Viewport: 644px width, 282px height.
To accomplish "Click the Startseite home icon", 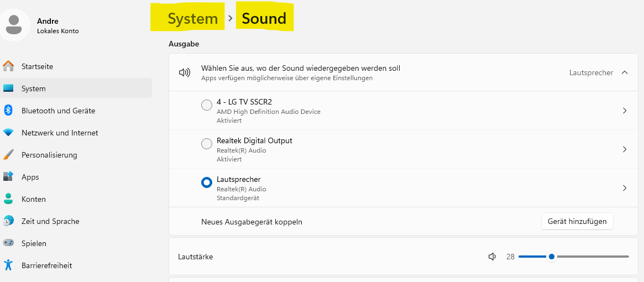I will [x=8, y=66].
